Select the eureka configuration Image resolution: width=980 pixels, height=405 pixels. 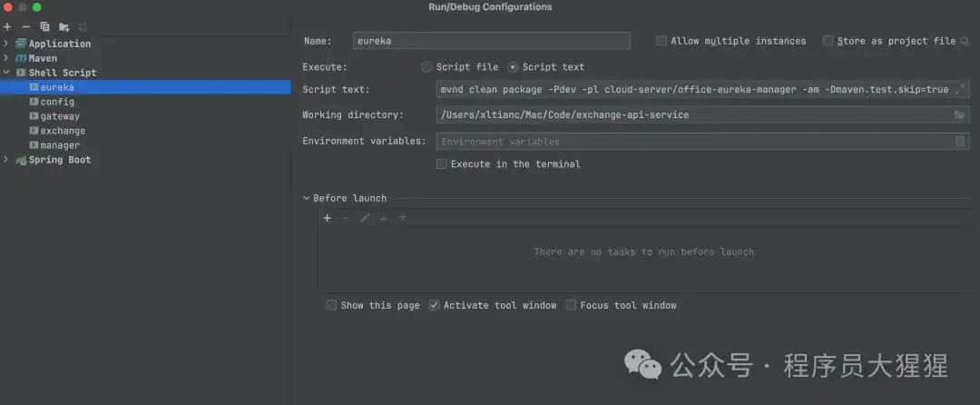click(x=145, y=87)
